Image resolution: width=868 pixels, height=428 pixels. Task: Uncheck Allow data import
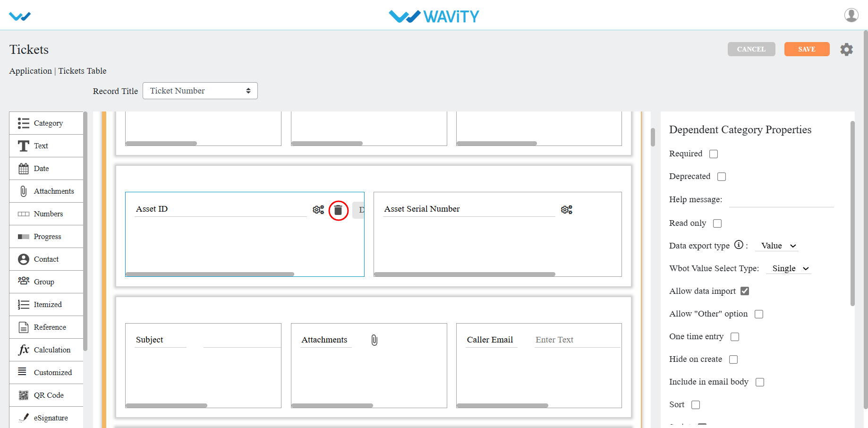[745, 291]
